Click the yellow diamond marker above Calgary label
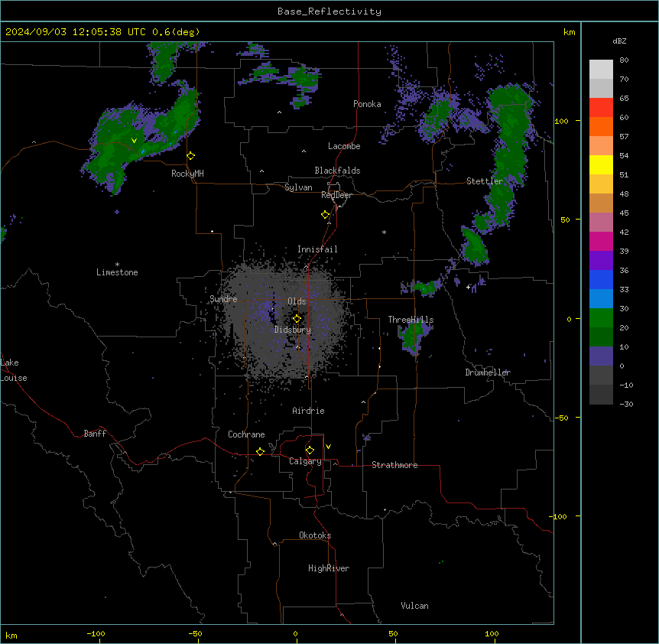This screenshot has height=644, width=659. point(310,450)
